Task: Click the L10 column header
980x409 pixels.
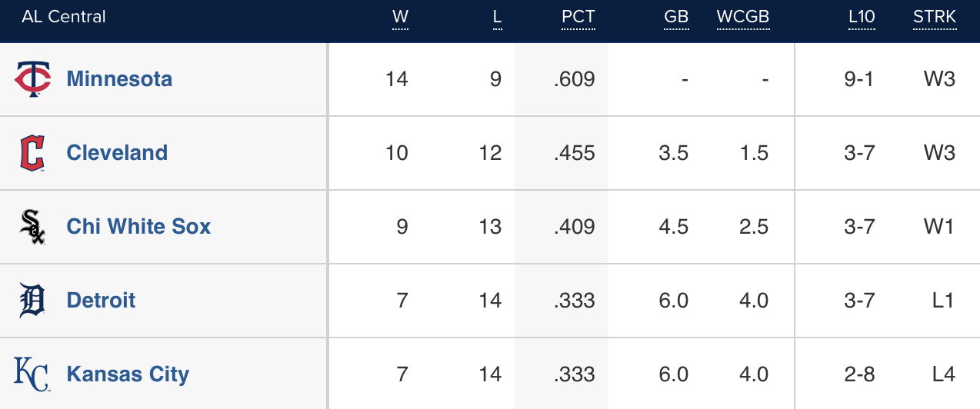Action: click(x=861, y=17)
